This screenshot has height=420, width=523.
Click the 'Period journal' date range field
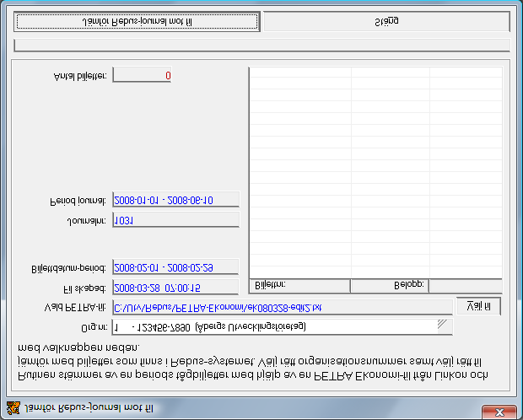[x=175, y=200]
